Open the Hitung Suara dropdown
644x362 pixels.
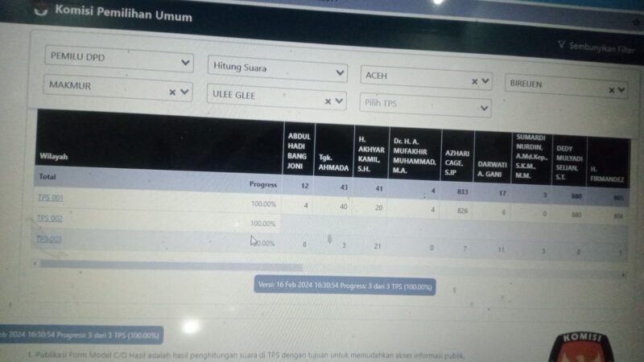coord(277,69)
